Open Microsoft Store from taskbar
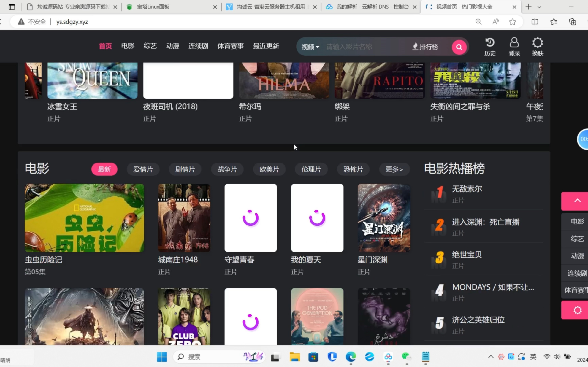This screenshot has width=588, height=367. (x=313, y=357)
